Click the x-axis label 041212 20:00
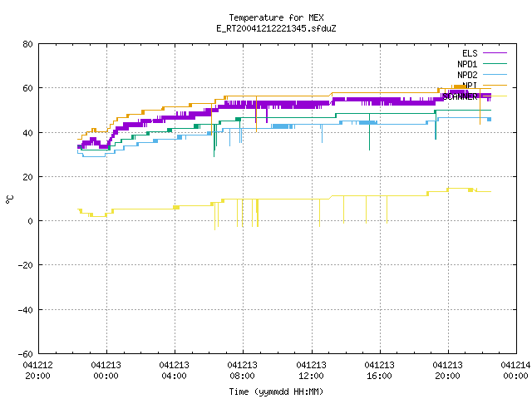The height and width of the screenshot is (399, 532). coord(38,371)
